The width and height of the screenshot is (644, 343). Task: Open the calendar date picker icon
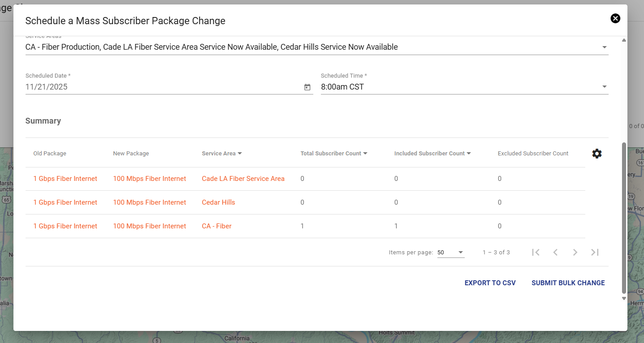[x=307, y=87]
